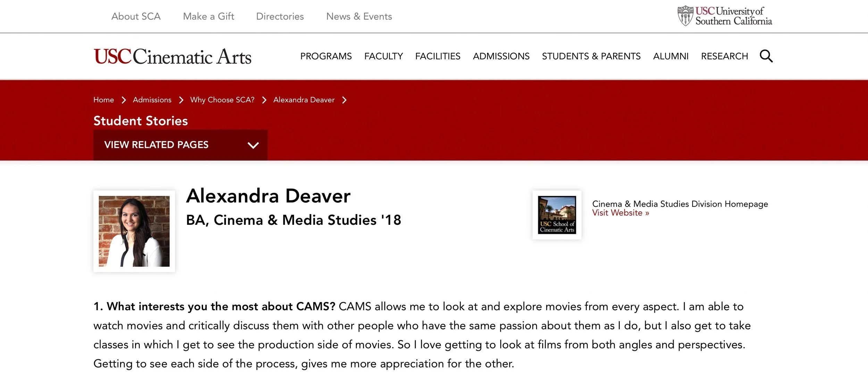Open the Facilities menu
The image size is (868, 373).
(x=438, y=56)
